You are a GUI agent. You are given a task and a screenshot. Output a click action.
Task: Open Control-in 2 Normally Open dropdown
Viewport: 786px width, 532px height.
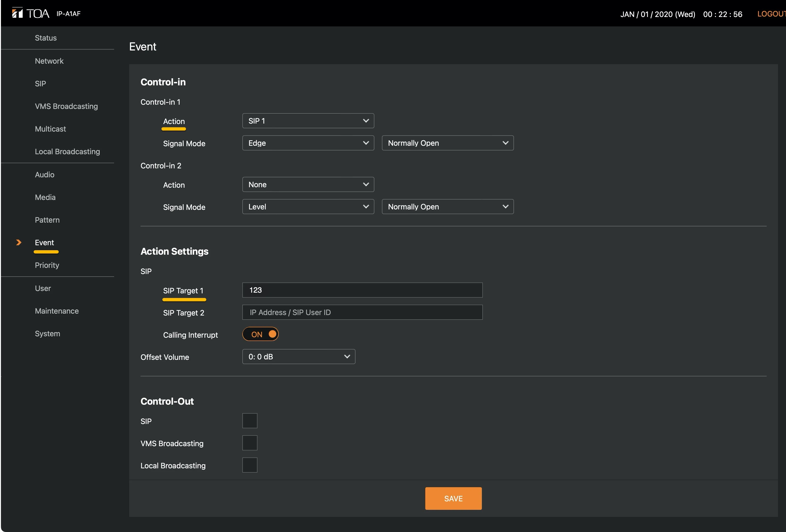(448, 207)
